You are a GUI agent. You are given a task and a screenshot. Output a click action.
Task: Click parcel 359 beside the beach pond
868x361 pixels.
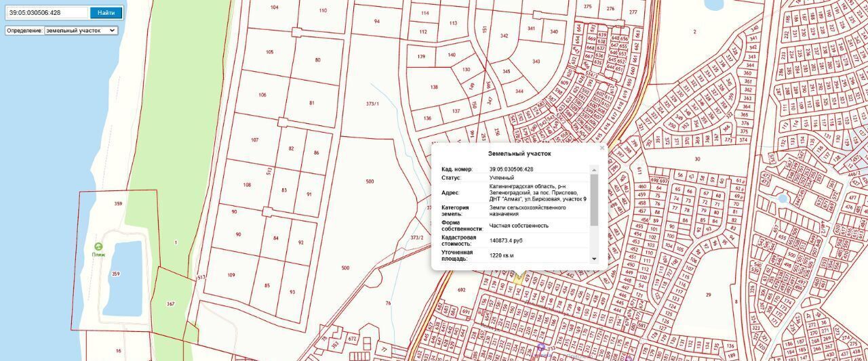coord(117,274)
